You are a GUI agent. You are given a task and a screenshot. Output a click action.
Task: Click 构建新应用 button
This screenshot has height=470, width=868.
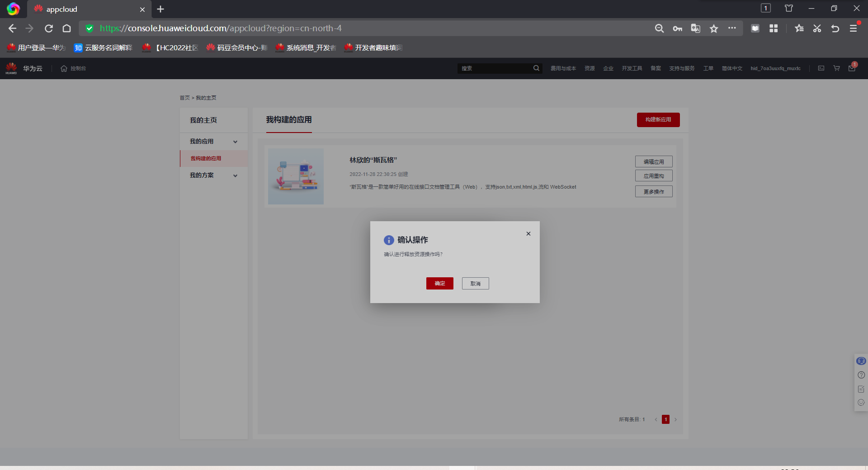point(658,120)
